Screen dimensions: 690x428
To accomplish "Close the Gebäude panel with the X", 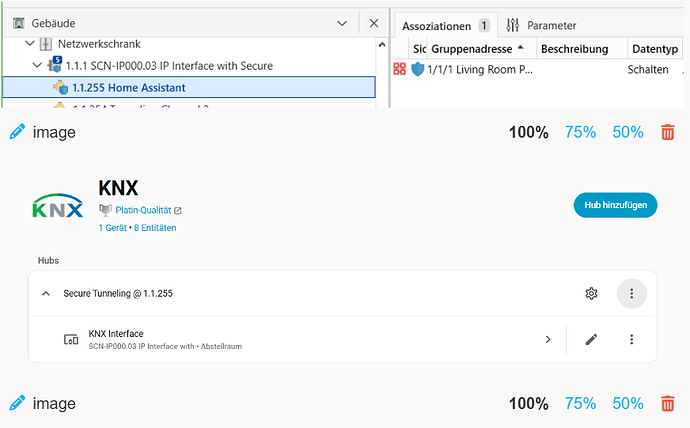I will click(x=374, y=23).
